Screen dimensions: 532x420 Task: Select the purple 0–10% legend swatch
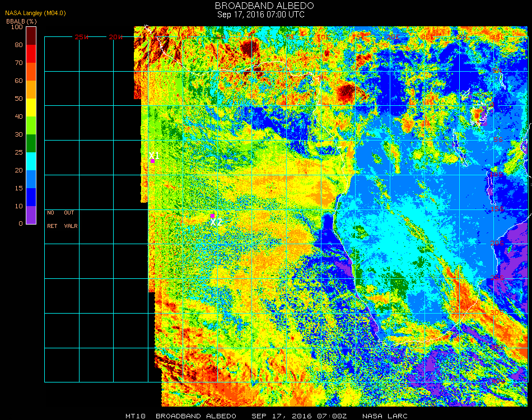tap(31, 215)
